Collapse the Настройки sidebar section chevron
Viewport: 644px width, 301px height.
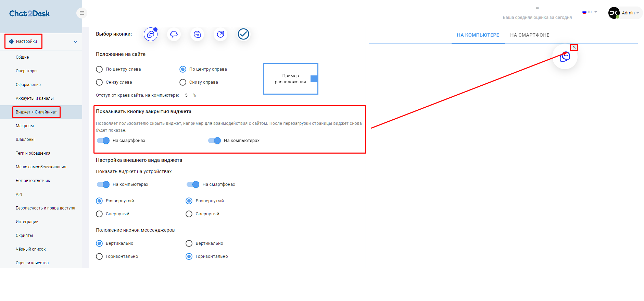(76, 42)
